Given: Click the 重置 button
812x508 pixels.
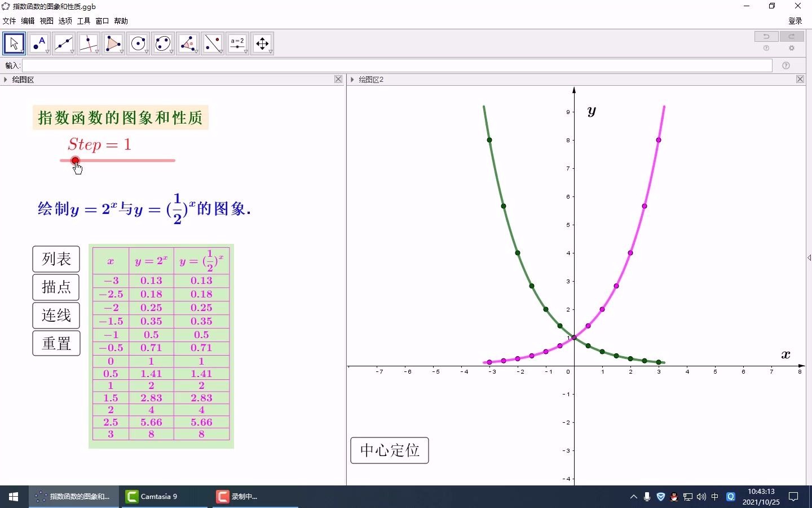Looking at the screenshot, I should (56, 343).
